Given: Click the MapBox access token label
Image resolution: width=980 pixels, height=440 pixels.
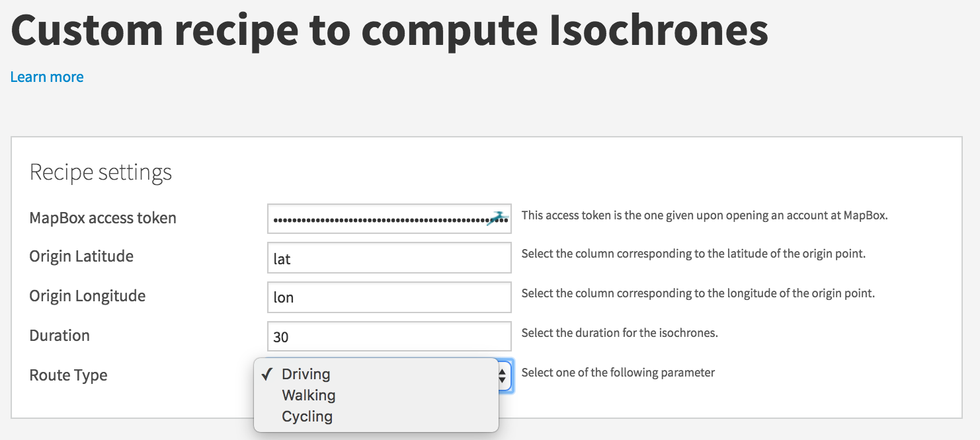Looking at the screenshot, I should pos(103,217).
